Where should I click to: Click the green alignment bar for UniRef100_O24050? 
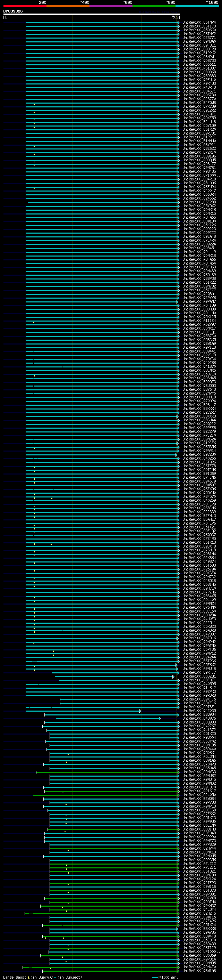click(106, 795)
